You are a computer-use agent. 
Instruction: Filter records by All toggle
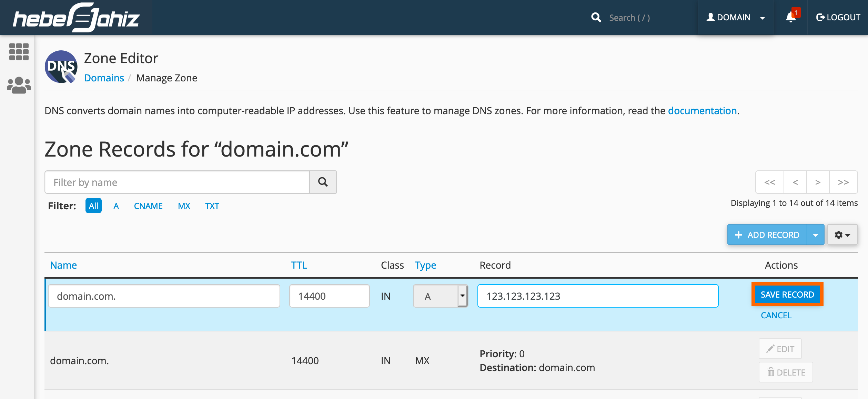93,206
